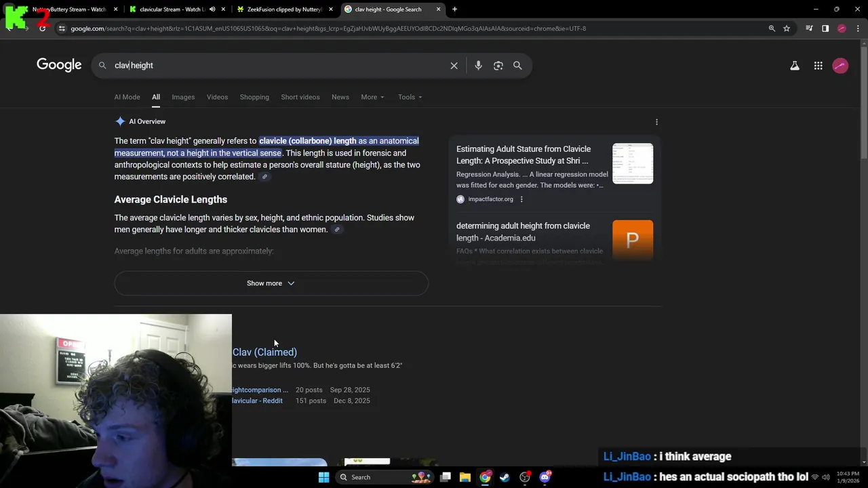This screenshot has height=488, width=868.
Task: Click the '151 posts' text
Action: point(311,401)
